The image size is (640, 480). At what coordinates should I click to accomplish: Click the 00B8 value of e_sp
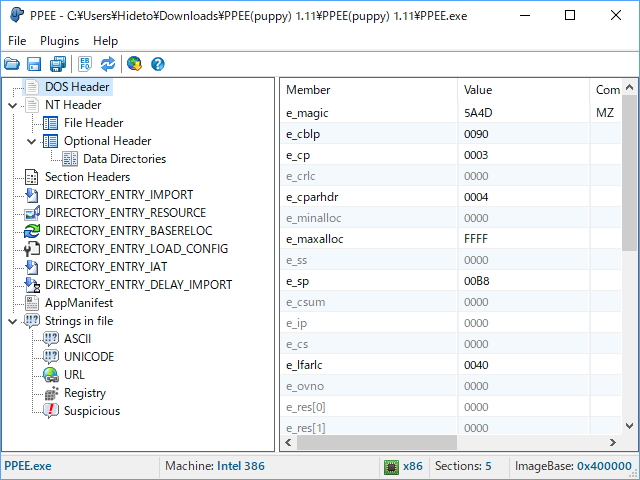click(476, 281)
